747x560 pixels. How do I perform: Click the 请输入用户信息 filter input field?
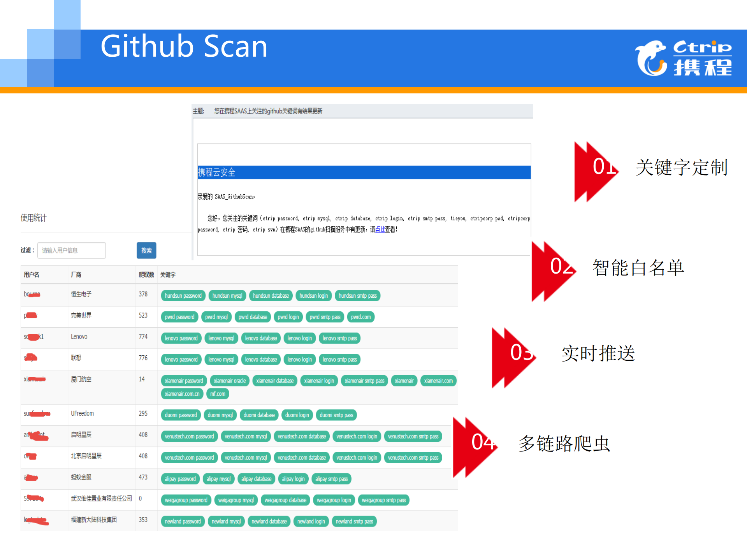tap(71, 250)
